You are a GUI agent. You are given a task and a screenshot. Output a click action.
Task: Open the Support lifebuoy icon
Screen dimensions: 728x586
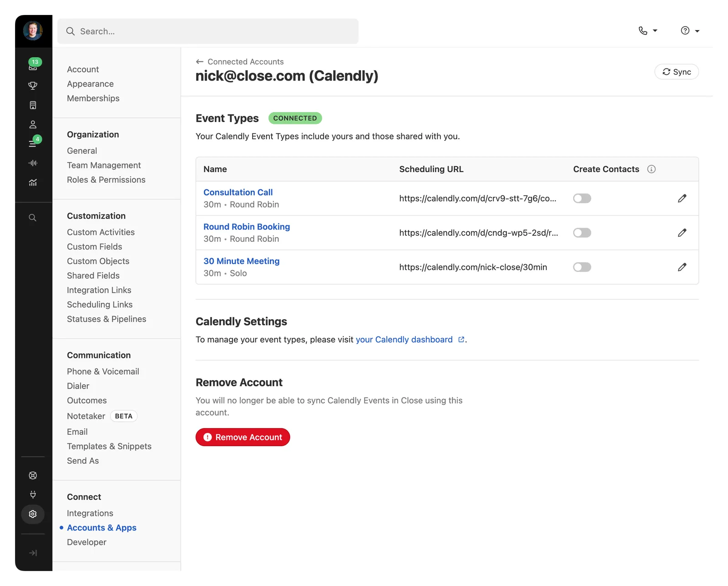(33, 475)
